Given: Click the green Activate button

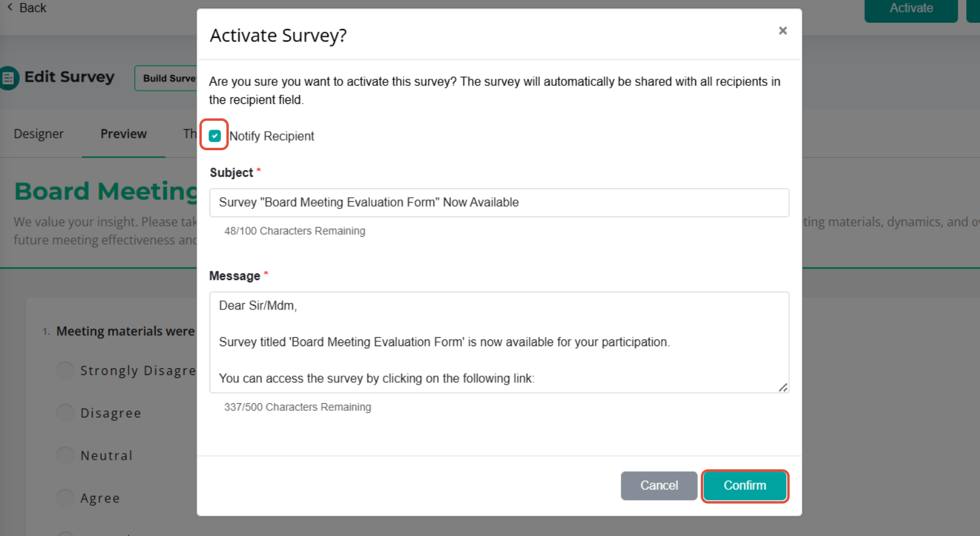Looking at the screenshot, I should tap(911, 8).
